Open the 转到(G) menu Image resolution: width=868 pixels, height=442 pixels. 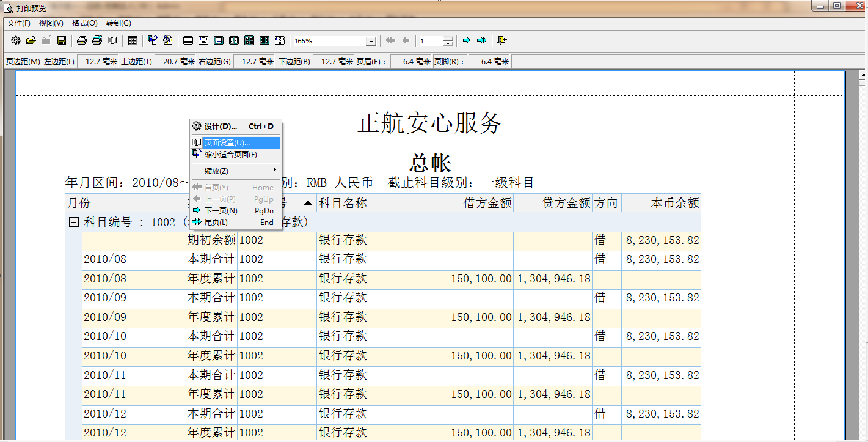click(119, 23)
